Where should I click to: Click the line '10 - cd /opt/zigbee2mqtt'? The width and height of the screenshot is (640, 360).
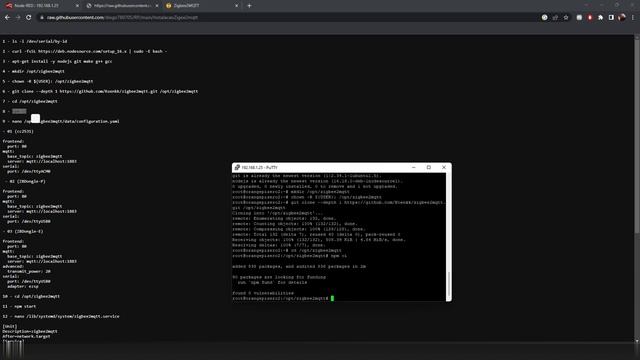[31, 296]
